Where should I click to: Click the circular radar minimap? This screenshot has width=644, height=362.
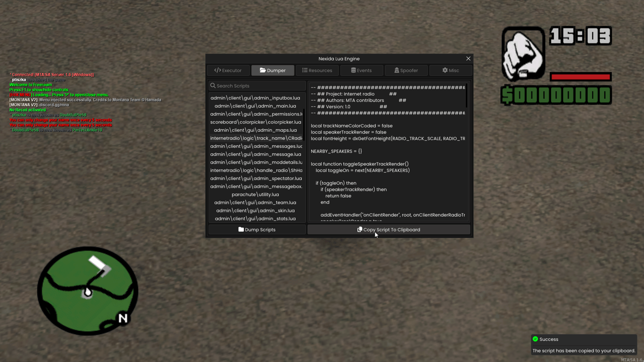(x=88, y=291)
